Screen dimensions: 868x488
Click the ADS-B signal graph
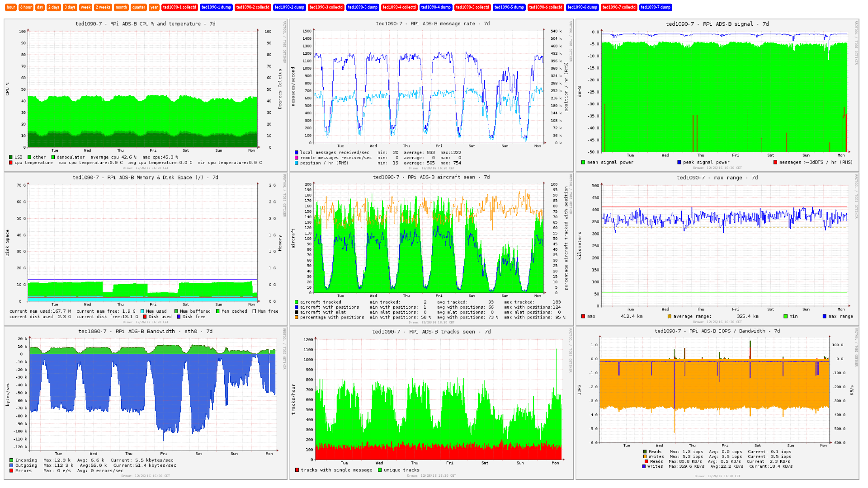(x=717, y=90)
